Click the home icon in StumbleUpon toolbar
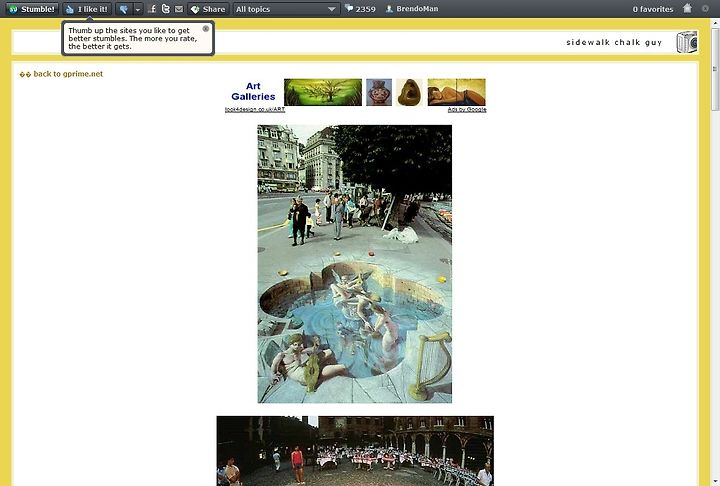720x486 pixels. pos(687,8)
